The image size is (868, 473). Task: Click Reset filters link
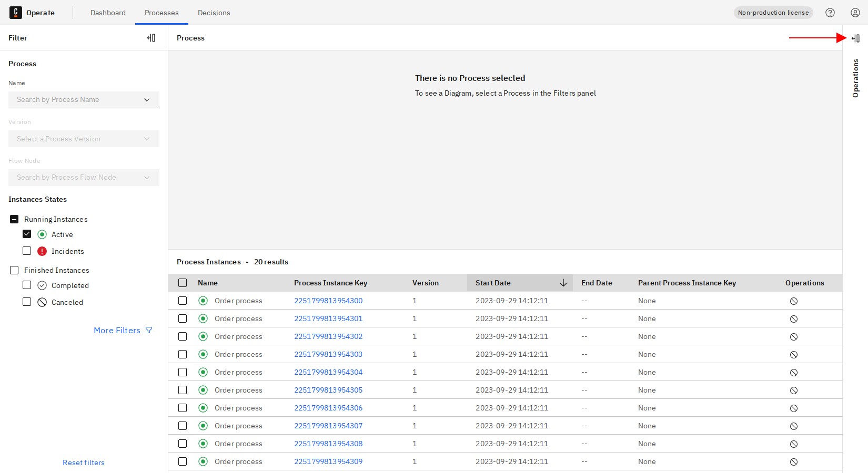[84, 462]
